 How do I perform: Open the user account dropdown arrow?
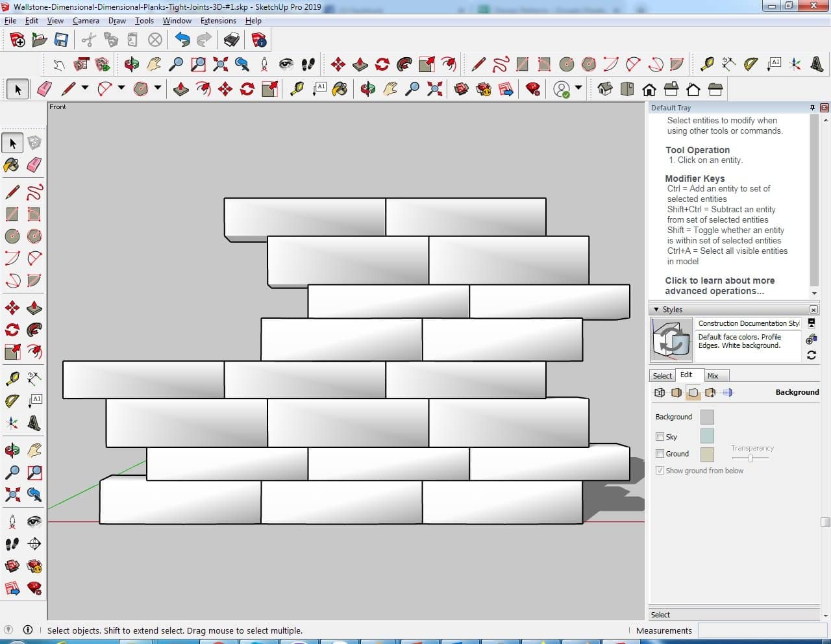578,88
